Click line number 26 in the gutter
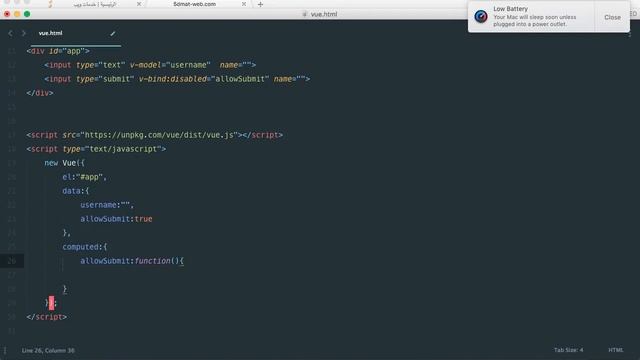 point(11,261)
